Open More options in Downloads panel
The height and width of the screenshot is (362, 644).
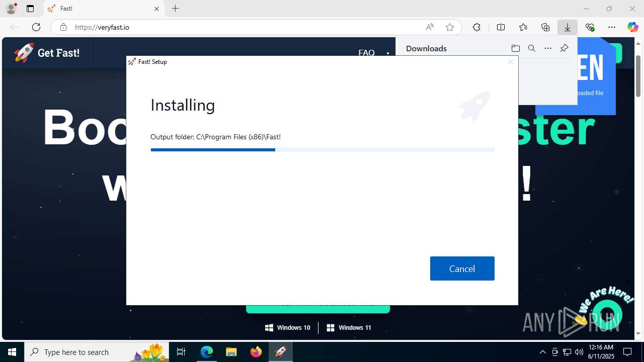pos(548,48)
